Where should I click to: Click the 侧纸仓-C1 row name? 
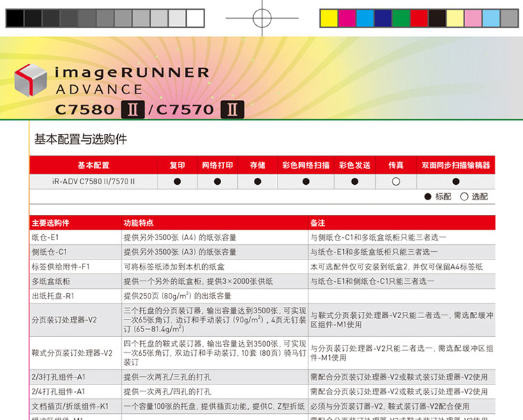[x=50, y=252]
